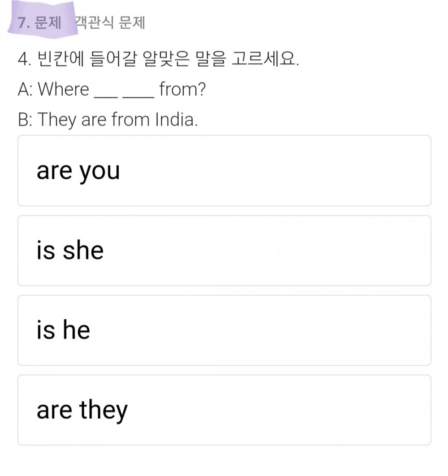This screenshot has width=448, height=476.
Task: Click the word "Where" in line A
Action: pyautogui.click(x=64, y=89)
